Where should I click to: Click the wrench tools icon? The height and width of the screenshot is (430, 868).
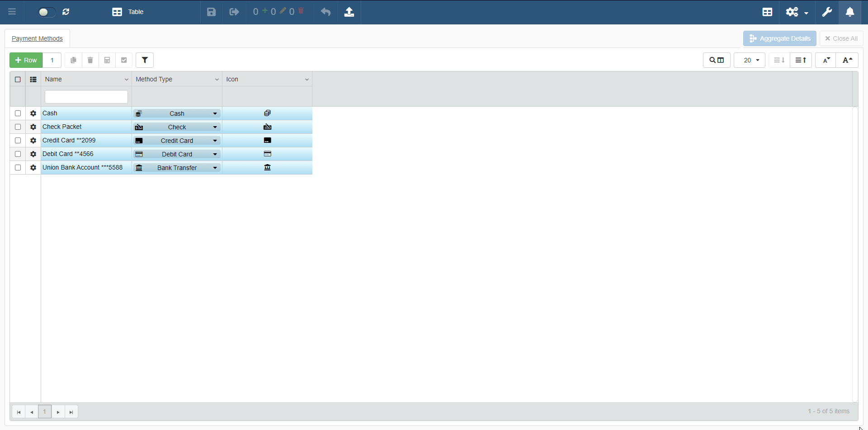pyautogui.click(x=827, y=12)
